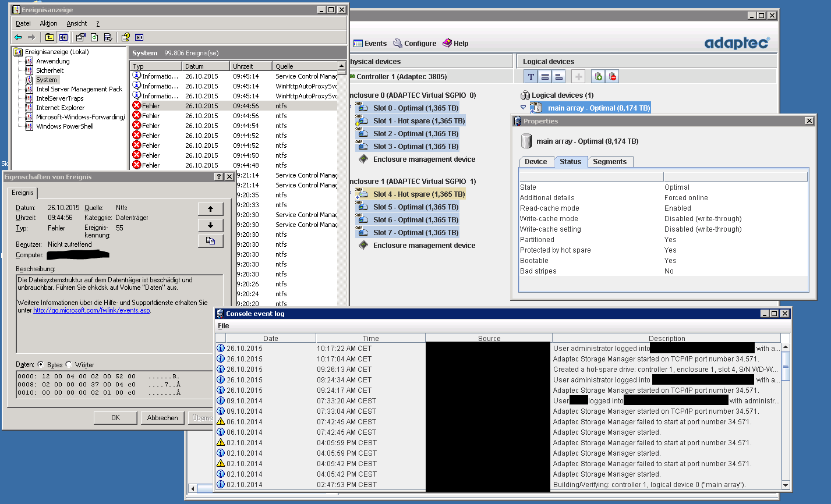Click Enclosure 0 management device chip icon
Image resolution: width=831 pixels, height=504 pixels.
(x=363, y=159)
